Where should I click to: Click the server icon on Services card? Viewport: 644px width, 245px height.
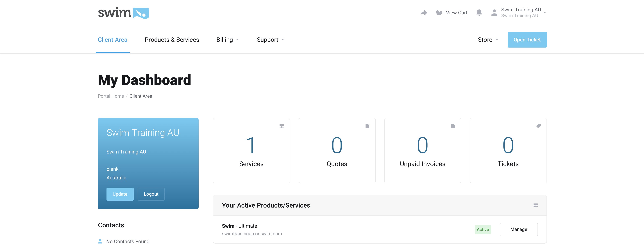click(282, 126)
